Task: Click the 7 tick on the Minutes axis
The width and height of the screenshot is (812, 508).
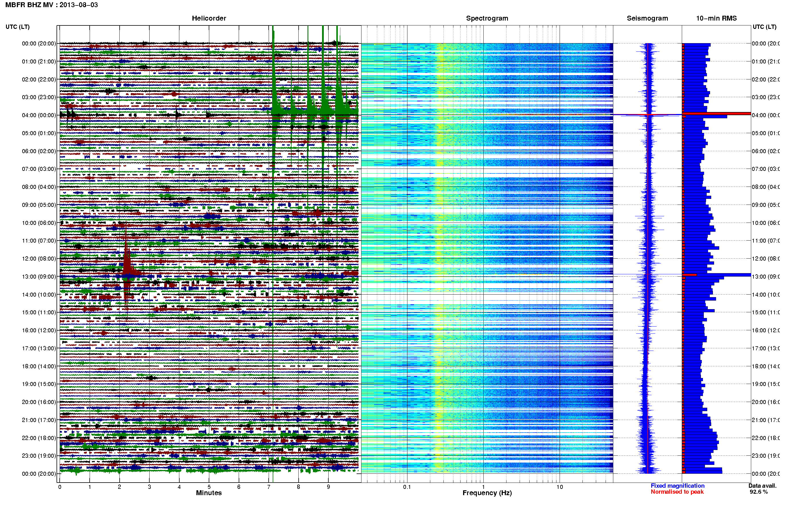Action: pos(269,487)
